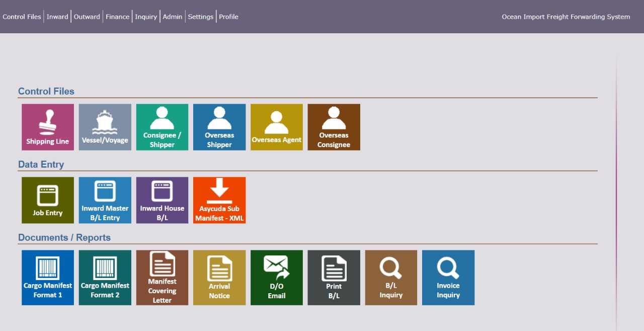Open the Invoice Inquiry search tile

point(448,278)
